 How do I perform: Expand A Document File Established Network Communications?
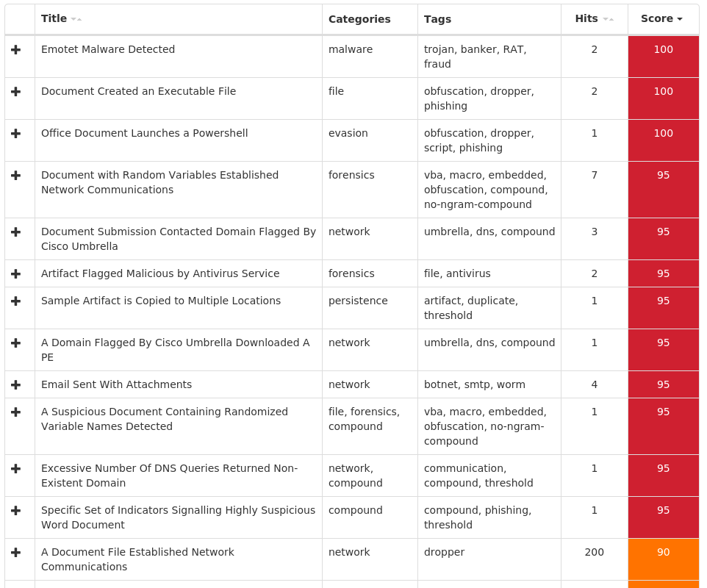[16, 552]
